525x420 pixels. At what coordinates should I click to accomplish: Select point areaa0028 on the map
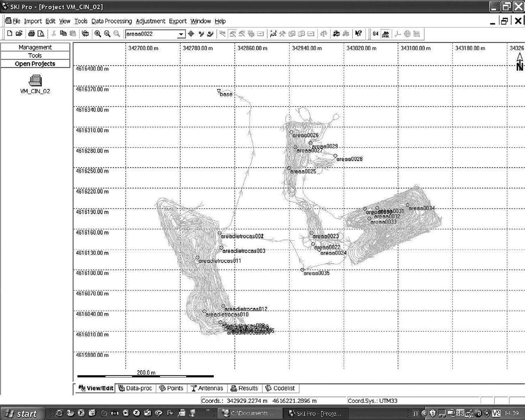335,156
